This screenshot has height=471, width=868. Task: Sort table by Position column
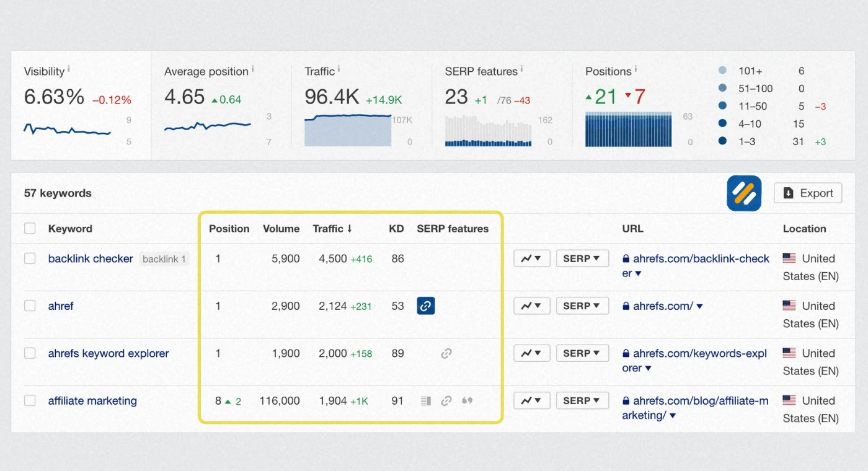point(229,229)
